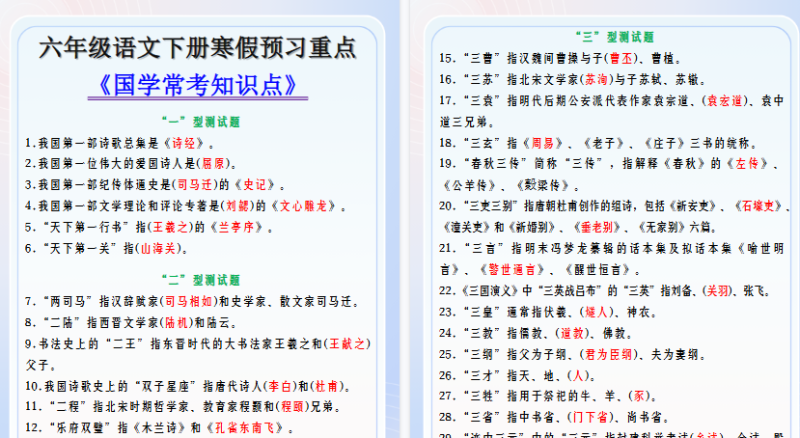Click the red name 杜甫 in question 10

pyautogui.click(x=327, y=386)
